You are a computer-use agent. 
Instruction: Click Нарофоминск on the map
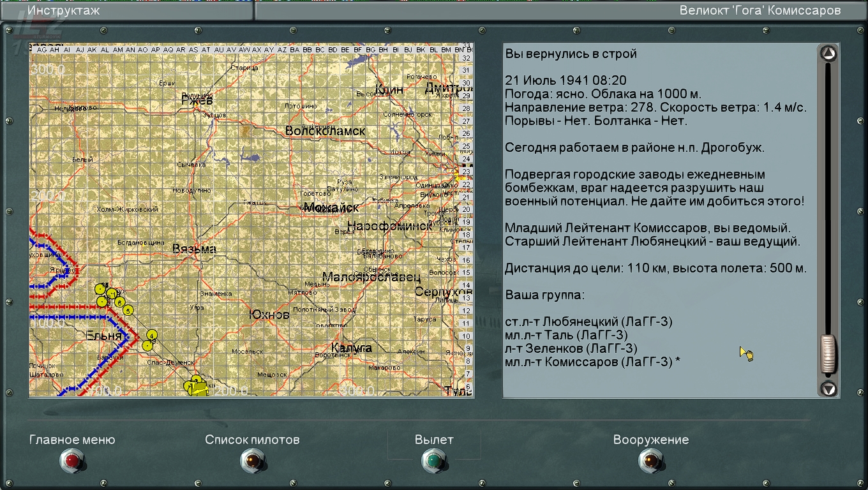coord(389,226)
